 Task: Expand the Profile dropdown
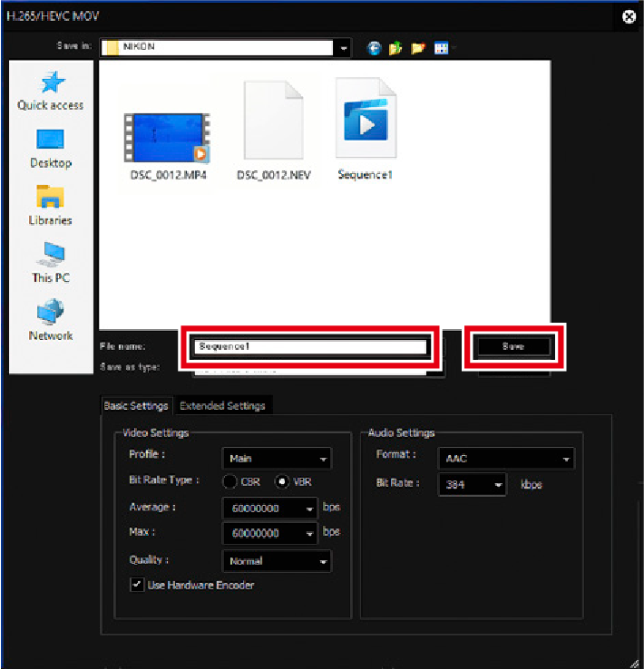[x=277, y=459]
